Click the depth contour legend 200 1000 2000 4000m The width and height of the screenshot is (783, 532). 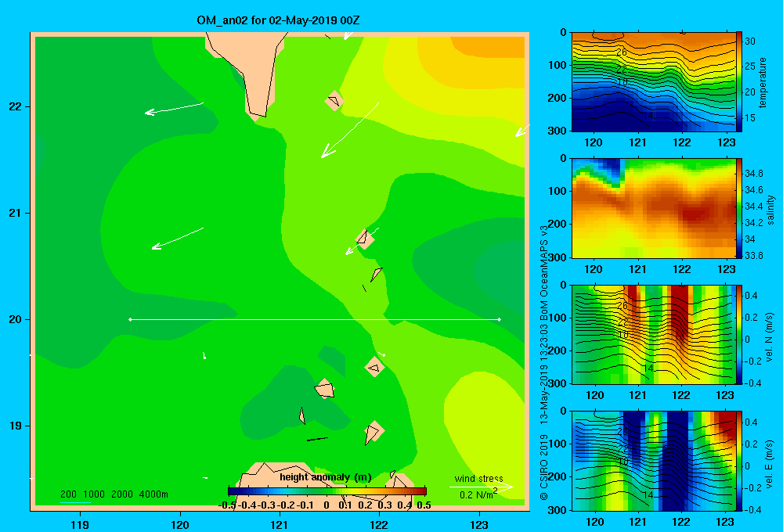pyautogui.click(x=114, y=494)
